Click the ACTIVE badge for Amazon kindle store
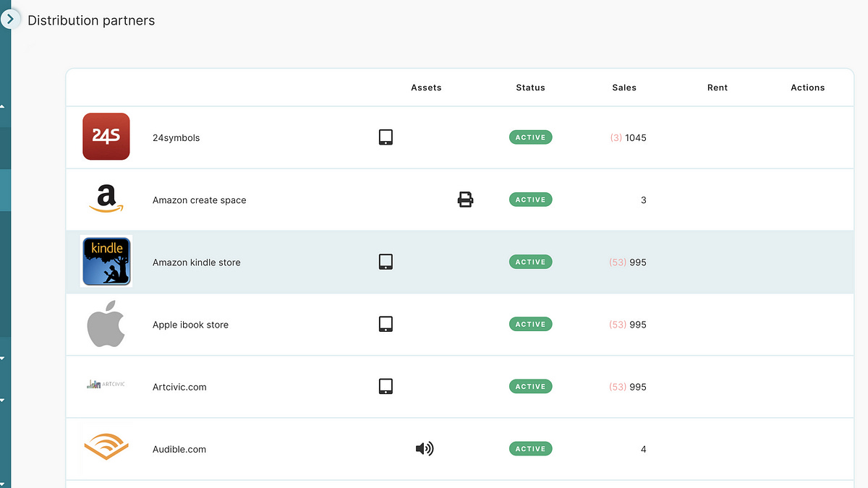The image size is (868, 488). pyautogui.click(x=531, y=262)
